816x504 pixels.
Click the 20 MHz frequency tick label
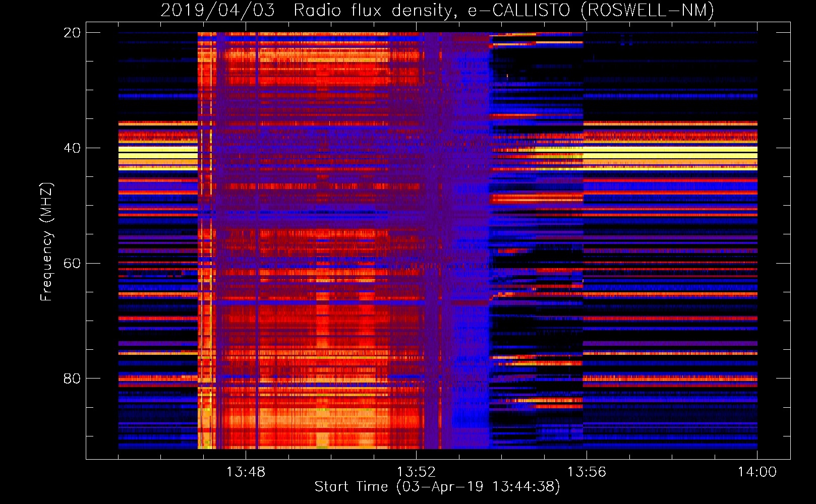click(x=72, y=33)
